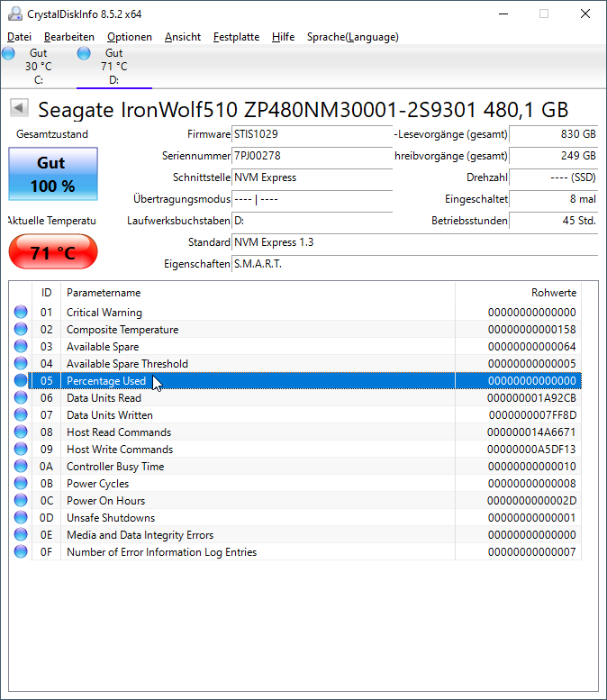Click the status orb for Percentage Used
Image resolution: width=607 pixels, height=700 pixels.
click(x=21, y=380)
